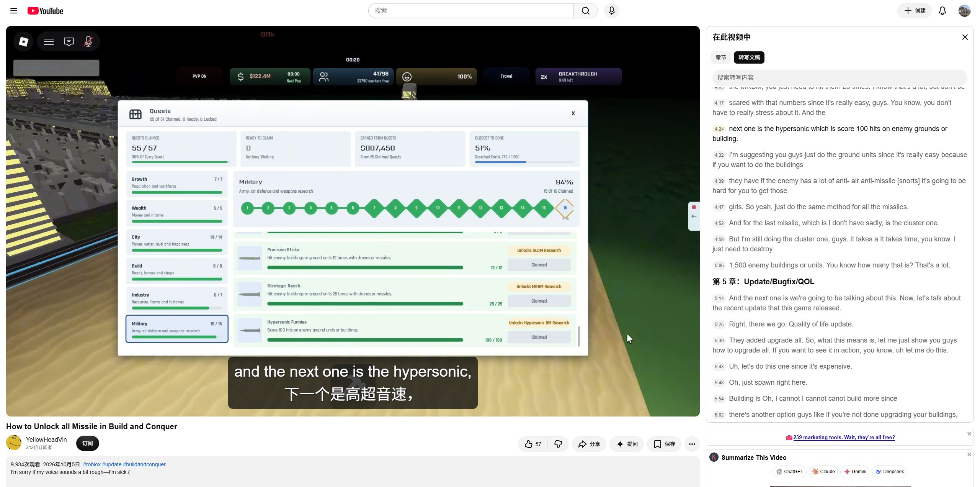Click the 创建 create button
The image size is (980, 487).
point(915,11)
